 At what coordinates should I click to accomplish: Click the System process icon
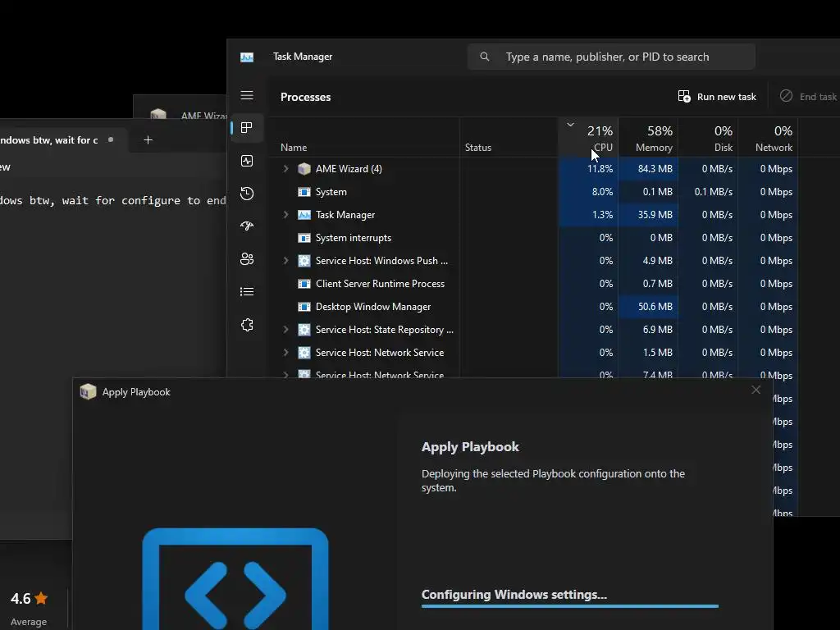tap(304, 192)
